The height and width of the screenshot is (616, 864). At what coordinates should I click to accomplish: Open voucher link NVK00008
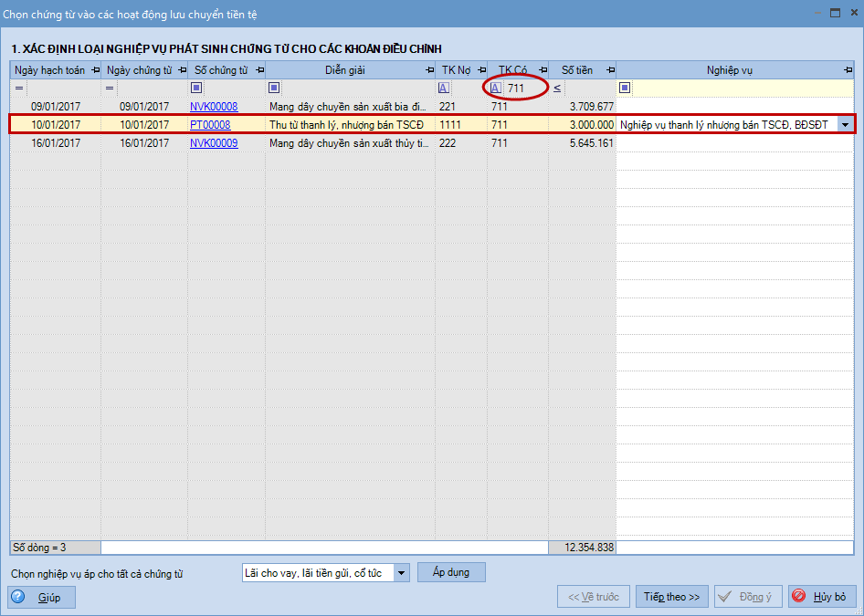[x=214, y=107]
